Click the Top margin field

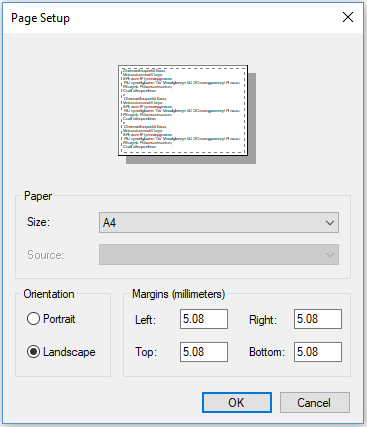tap(204, 352)
